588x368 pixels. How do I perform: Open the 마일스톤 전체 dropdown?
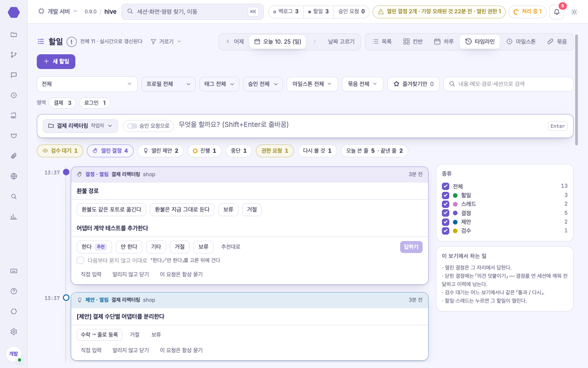312,84
